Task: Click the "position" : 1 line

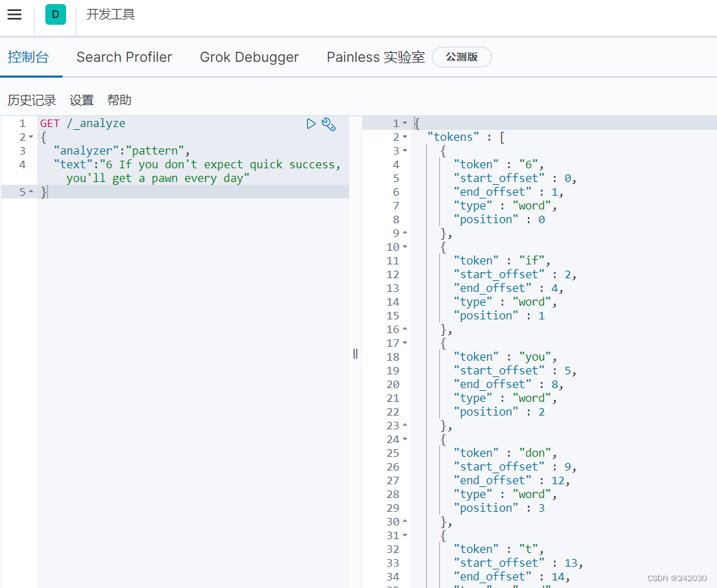Action: [x=499, y=316]
